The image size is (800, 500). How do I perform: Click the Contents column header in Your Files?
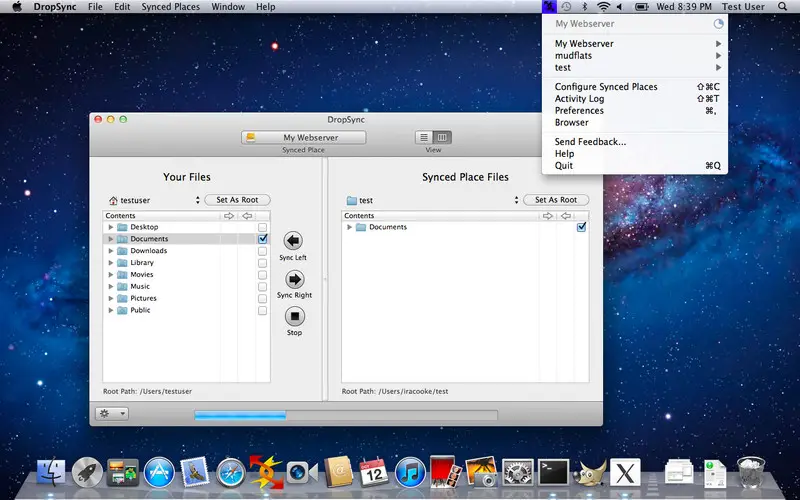click(x=161, y=216)
